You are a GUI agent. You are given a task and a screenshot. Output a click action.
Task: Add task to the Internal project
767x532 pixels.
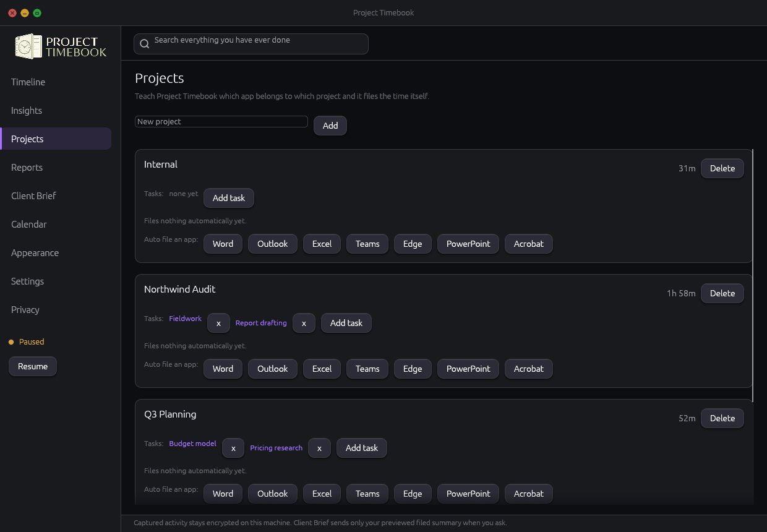point(229,198)
